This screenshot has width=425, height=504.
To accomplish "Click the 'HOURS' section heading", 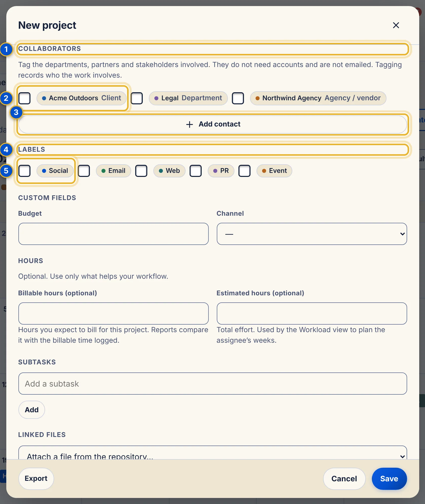I will point(31,261).
